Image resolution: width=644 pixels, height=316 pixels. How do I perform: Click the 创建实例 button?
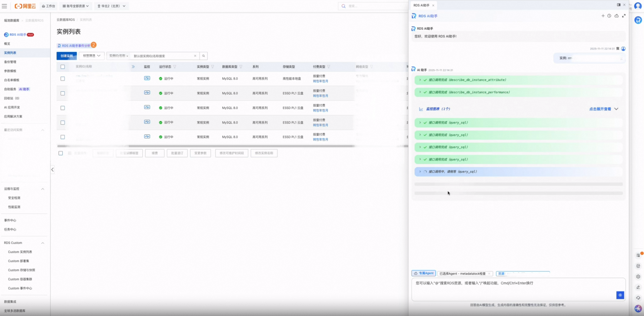tap(67, 56)
